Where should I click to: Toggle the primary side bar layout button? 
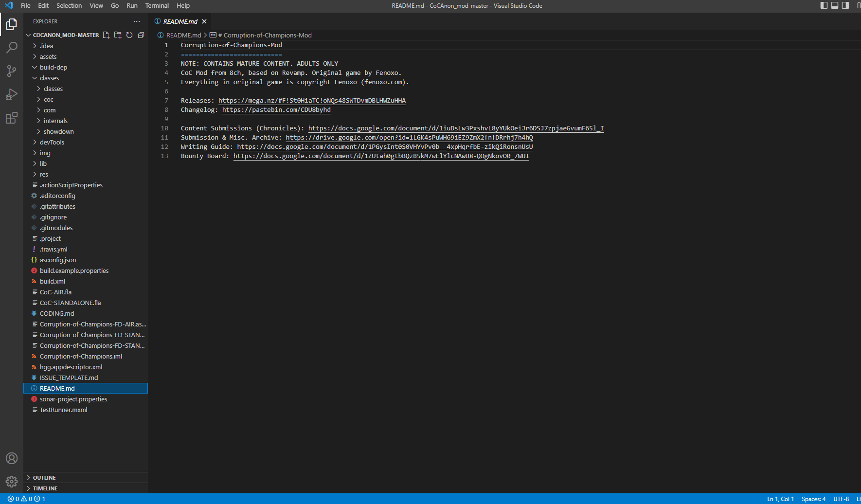[x=824, y=5]
